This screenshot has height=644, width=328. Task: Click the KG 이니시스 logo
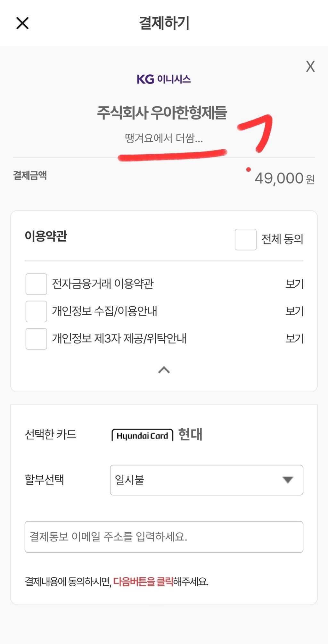164,79
